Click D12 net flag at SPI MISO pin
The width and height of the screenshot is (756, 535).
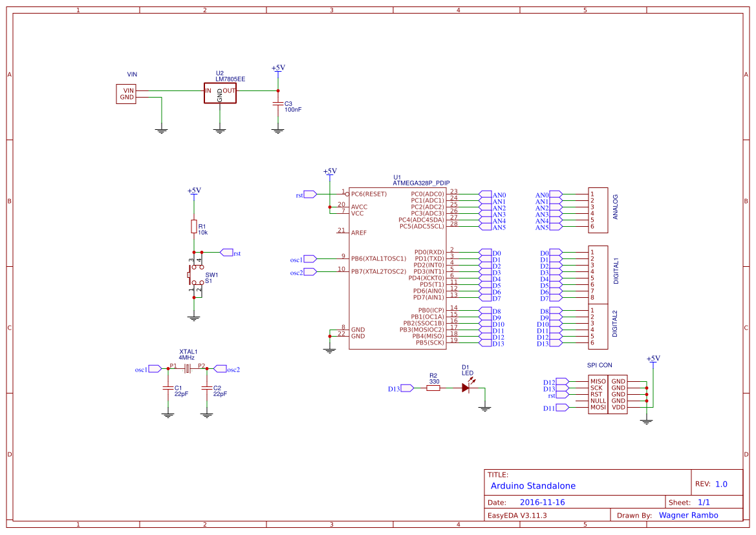point(562,381)
